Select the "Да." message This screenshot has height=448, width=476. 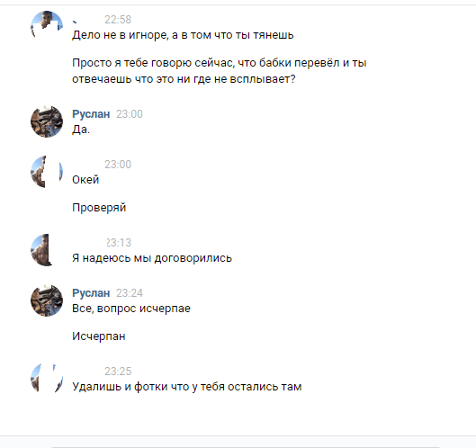[81, 130]
